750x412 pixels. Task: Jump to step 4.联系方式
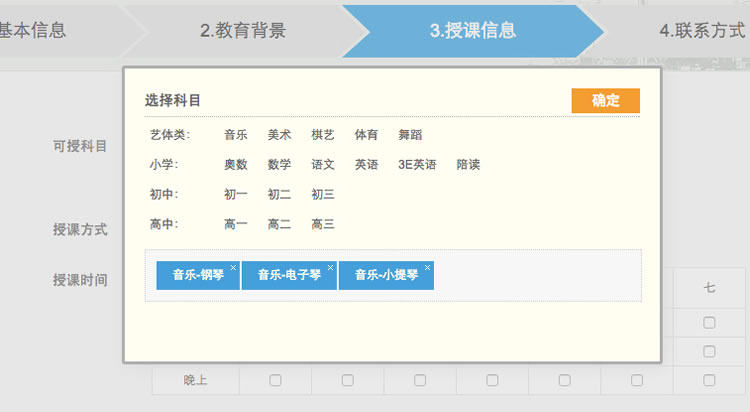(702, 31)
